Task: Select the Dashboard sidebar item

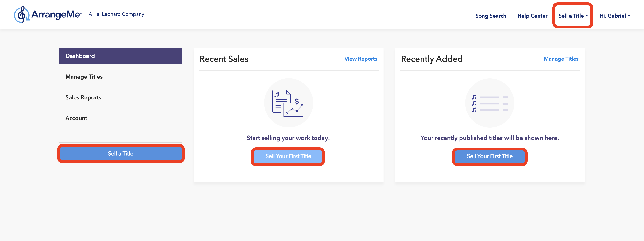Action: coord(121,56)
